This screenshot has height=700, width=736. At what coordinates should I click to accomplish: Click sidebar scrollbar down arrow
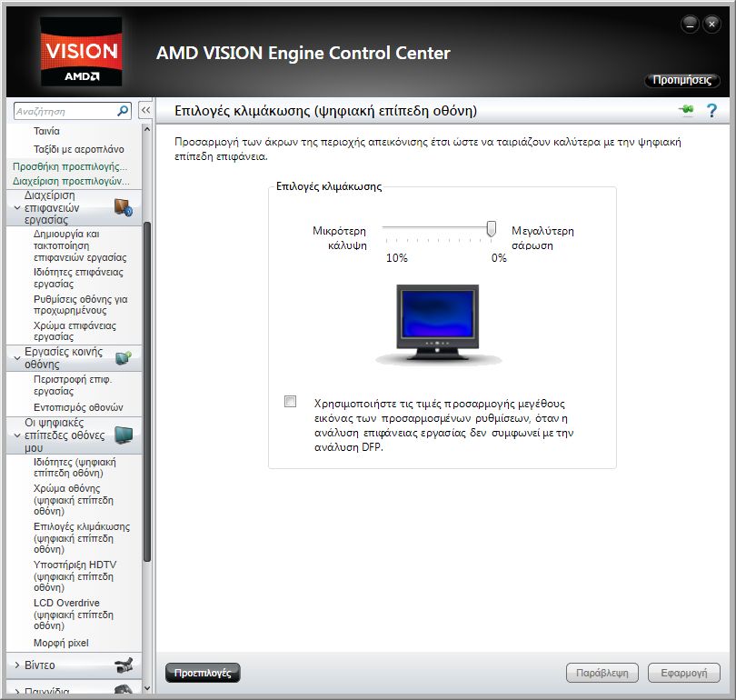point(146,688)
